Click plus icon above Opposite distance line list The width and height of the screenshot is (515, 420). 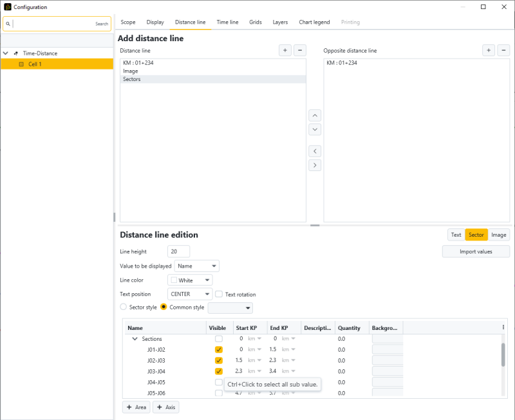click(x=489, y=50)
